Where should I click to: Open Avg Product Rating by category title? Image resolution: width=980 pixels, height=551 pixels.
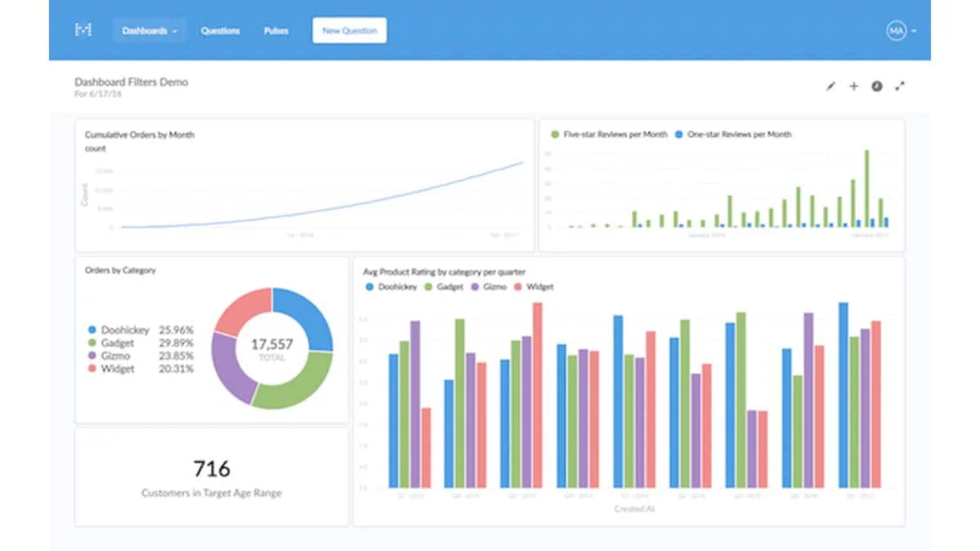point(444,272)
